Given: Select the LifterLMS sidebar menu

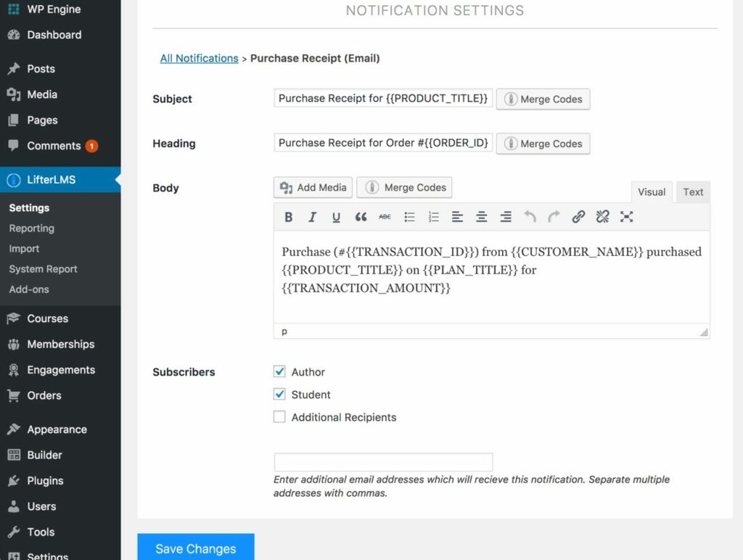Looking at the screenshot, I should [x=60, y=180].
